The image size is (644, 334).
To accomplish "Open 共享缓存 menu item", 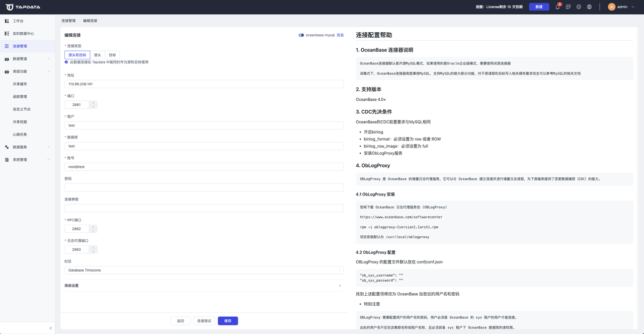I will (20, 84).
